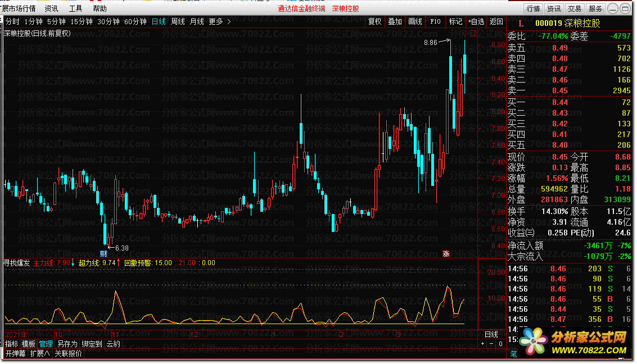Viewport: 637px width, 364px height.
Task: Click the 000019 深粮控股 stock title
Action: [567, 24]
